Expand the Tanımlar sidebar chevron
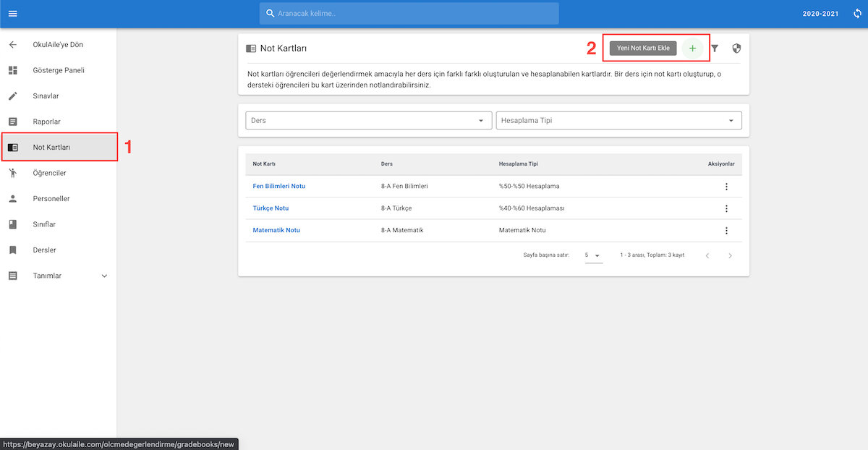The height and width of the screenshot is (450, 868). pyautogui.click(x=104, y=276)
